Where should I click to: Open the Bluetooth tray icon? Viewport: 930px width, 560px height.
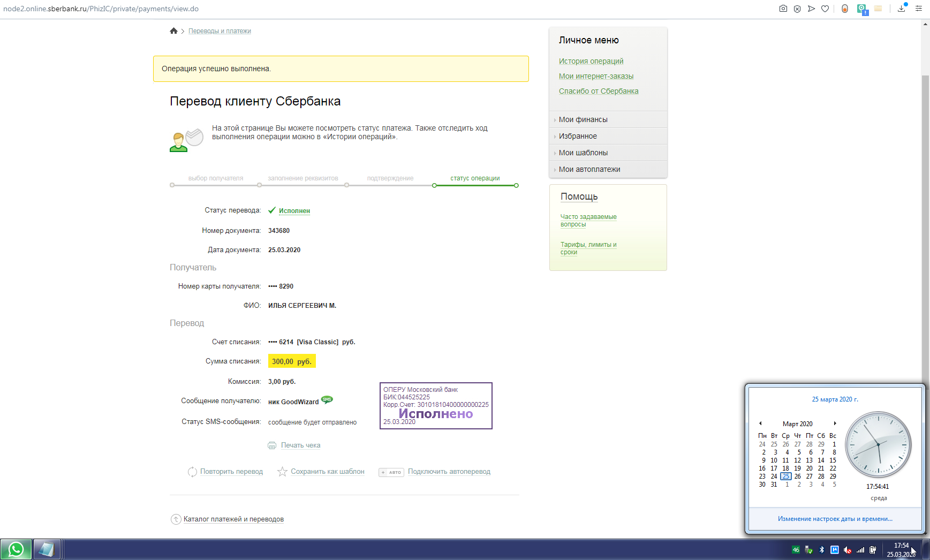821,550
